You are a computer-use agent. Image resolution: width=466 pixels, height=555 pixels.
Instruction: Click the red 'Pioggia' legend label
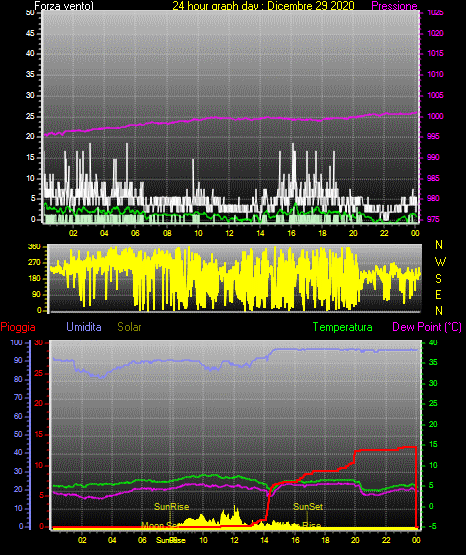pos(18,327)
